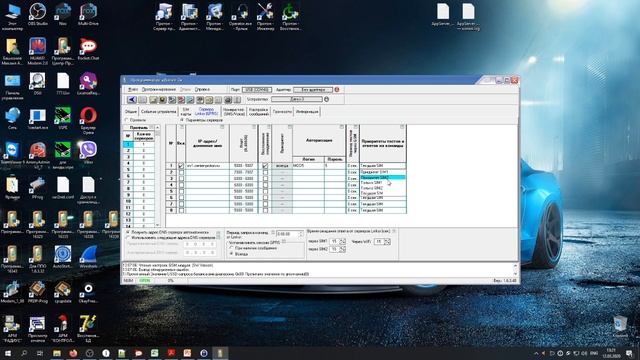Open the Rocket.Chat desktop shortcut
The image size is (640, 360).
coord(88,49)
